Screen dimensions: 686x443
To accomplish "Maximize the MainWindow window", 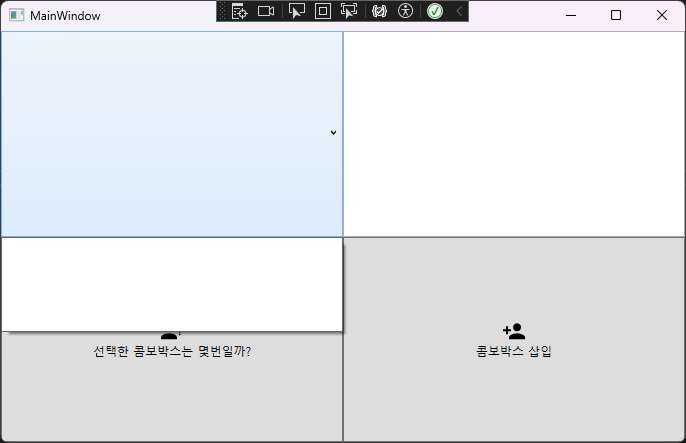I will tap(616, 15).
